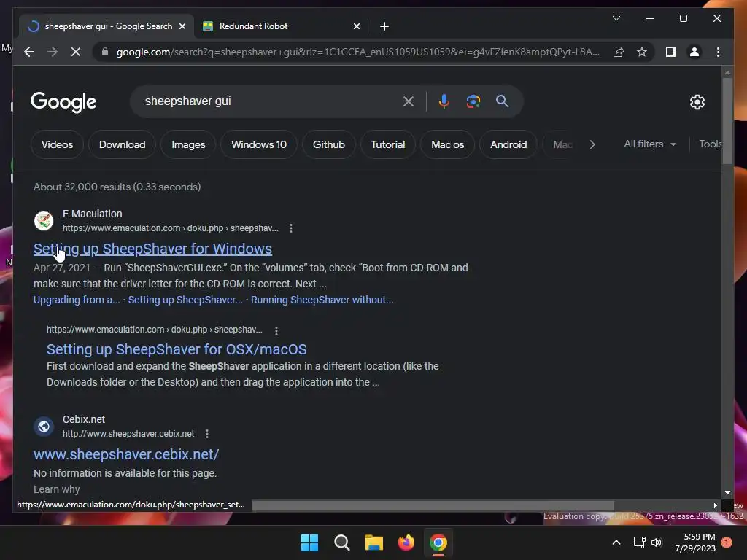Open Google quick settings gear
The width and height of the screenshot is (747, 560).
click(x=697, y=101)
